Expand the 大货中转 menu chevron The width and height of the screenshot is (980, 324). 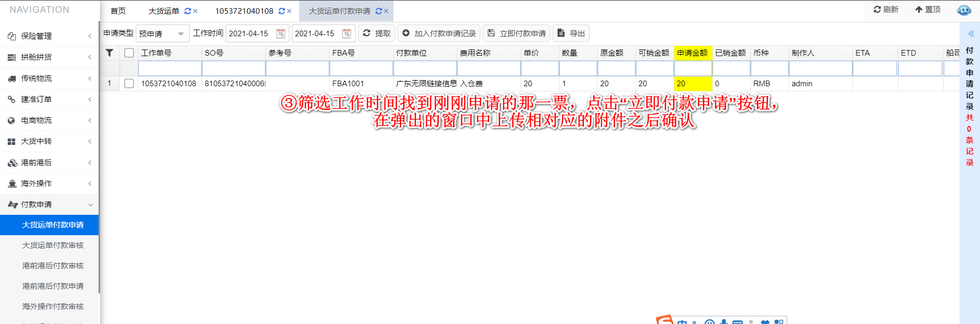[90, 141]
